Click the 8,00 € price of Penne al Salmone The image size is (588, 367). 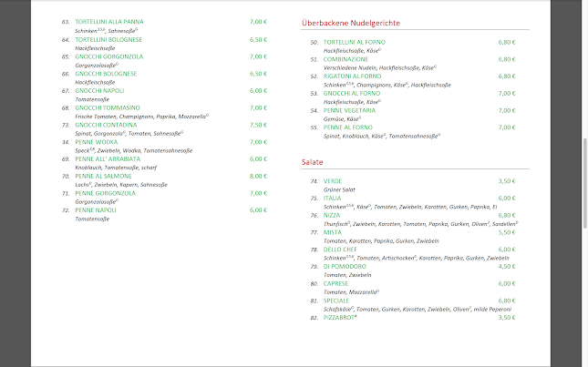(258, 176)
